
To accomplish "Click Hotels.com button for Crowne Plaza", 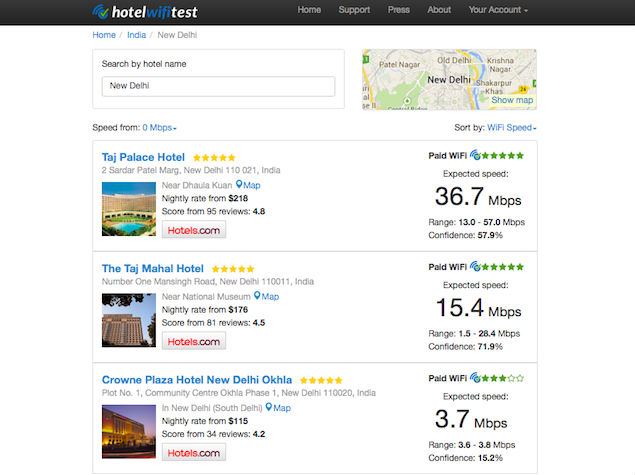I will tap(194, 453).
